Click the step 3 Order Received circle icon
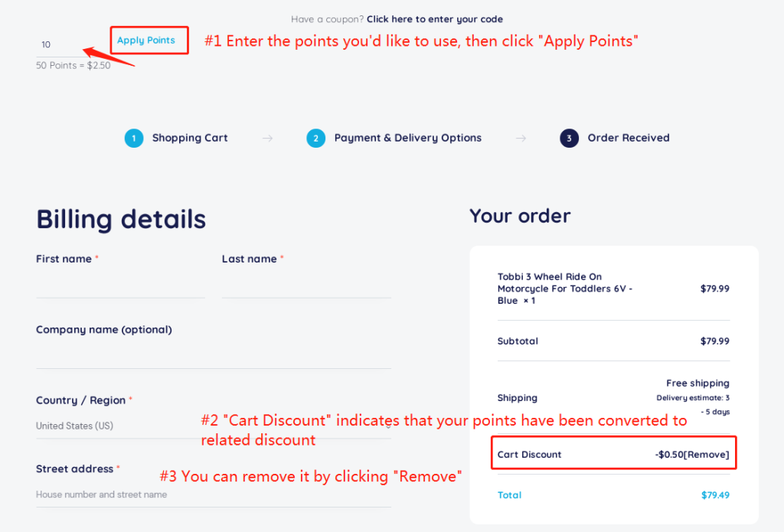The width and height of the screenshot is (784, 532). (x=569, y=138)
